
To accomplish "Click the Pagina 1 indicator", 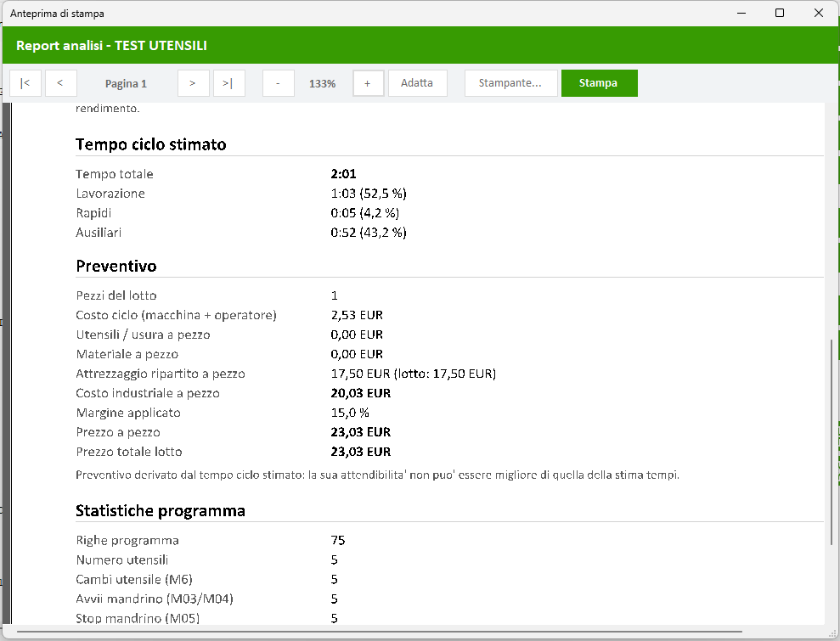I will click(x=126, y=83).
